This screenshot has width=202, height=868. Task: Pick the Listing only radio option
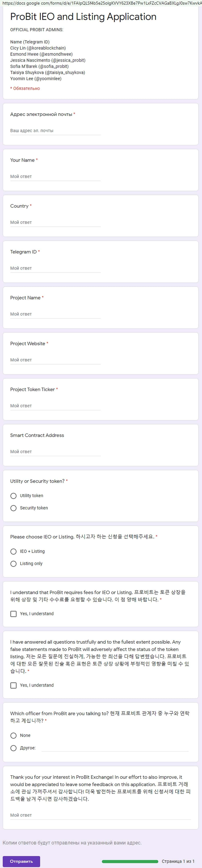[x=14, y=563]
